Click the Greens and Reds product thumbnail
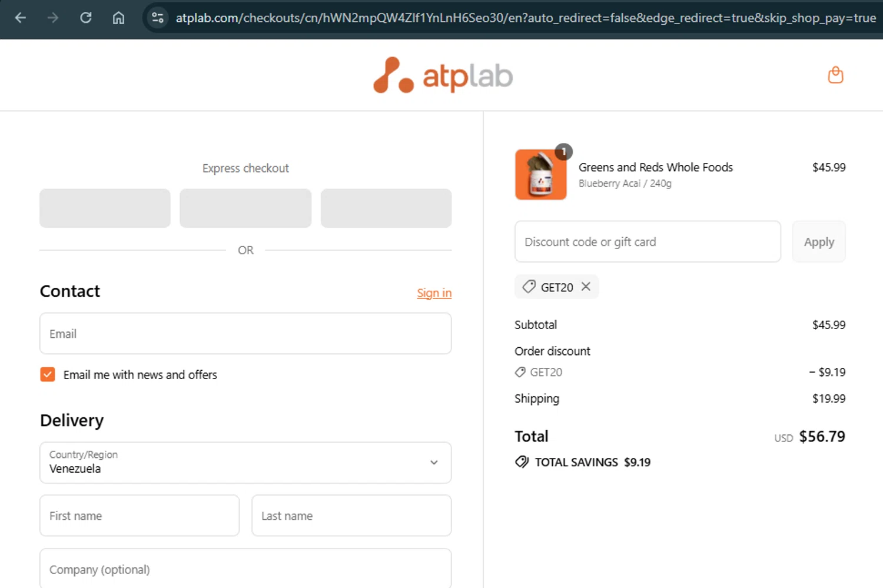883x588 pixels. (540, 174)
